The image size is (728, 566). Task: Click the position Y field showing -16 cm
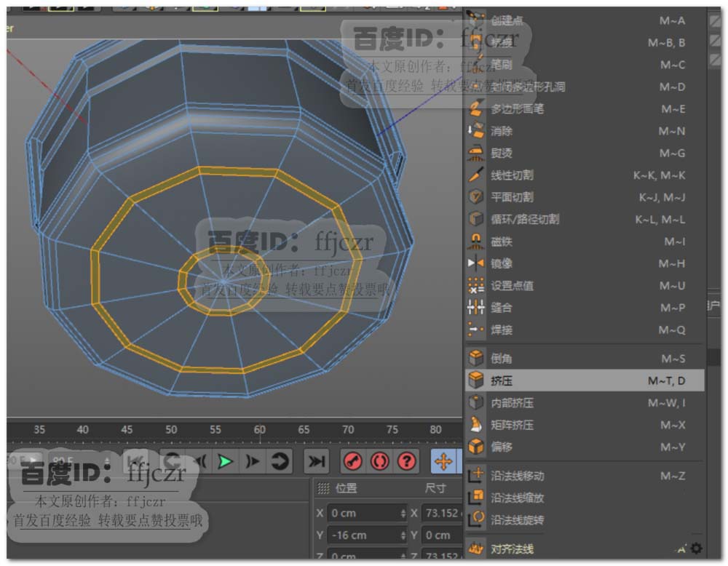(x=367, y=535)
